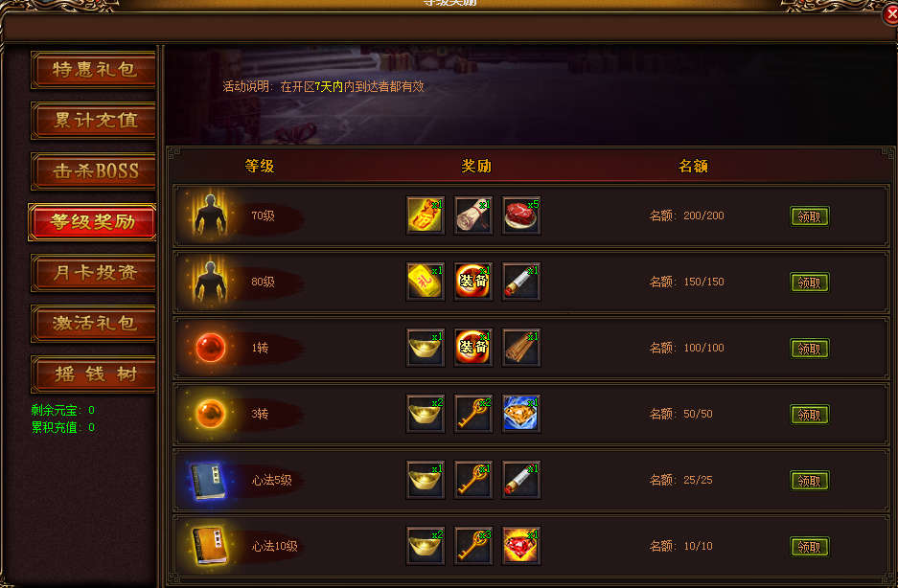This screenshot has height=588, width=898.
Task: Click the raw meat reward icon in 70级 row
Action: [x=521, y=215]
